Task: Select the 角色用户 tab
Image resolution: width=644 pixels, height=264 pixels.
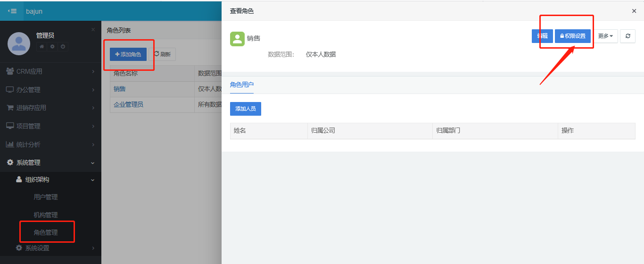Action: click(x=242, y=85)
